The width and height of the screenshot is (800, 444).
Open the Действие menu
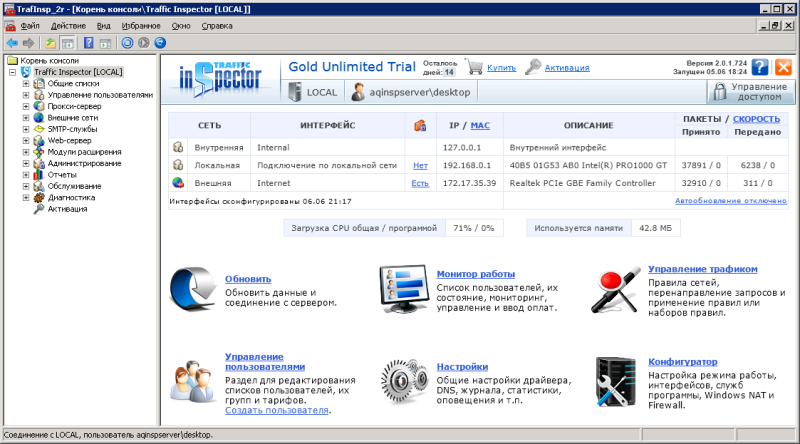[68, 26]
